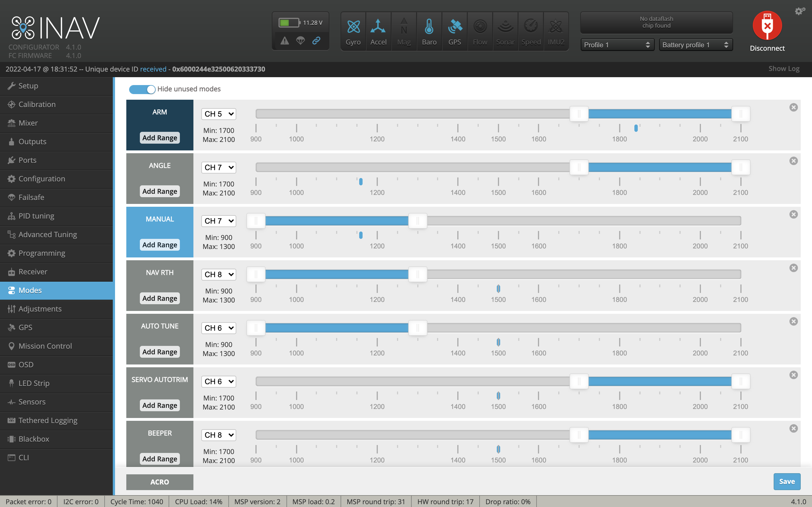This screenshot has width=812, height=507.
Task: Click the failsafe parachute status icon
Action: click(301, 41)
